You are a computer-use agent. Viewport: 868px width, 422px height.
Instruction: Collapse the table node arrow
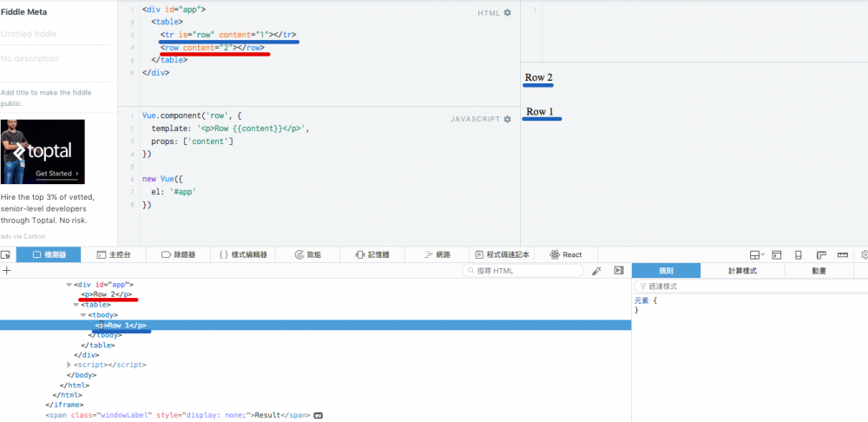pos(76,305)
